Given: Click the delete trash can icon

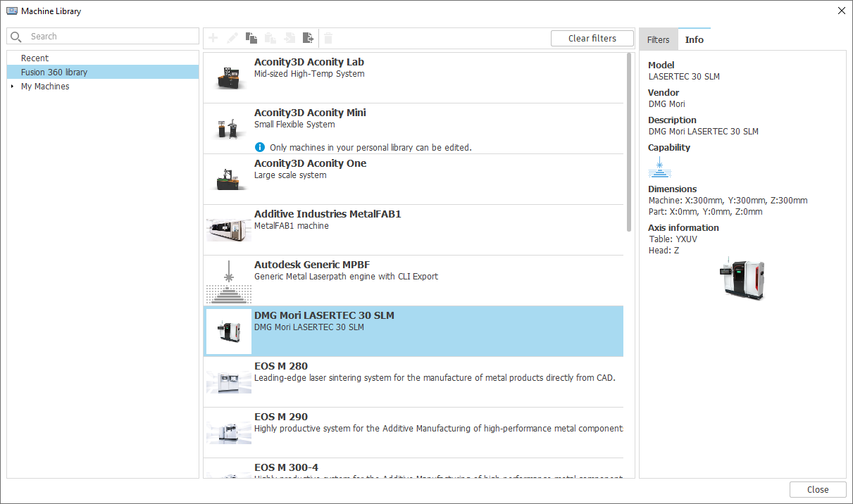Looking at the screenshot, I should (328, 38).
